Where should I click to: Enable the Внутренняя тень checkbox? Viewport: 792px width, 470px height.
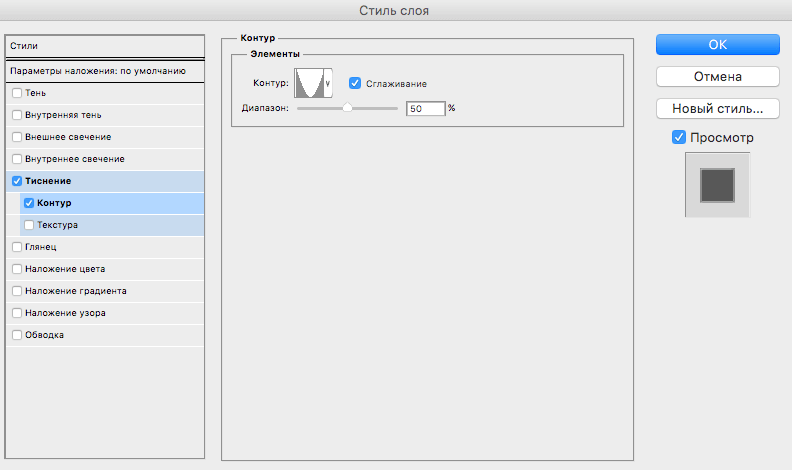coord(16,115)
